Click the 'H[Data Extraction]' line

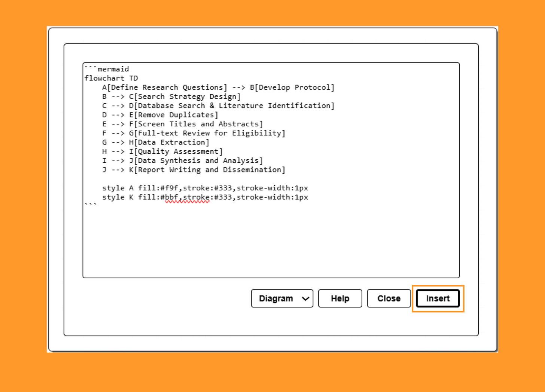coord(156,142)
